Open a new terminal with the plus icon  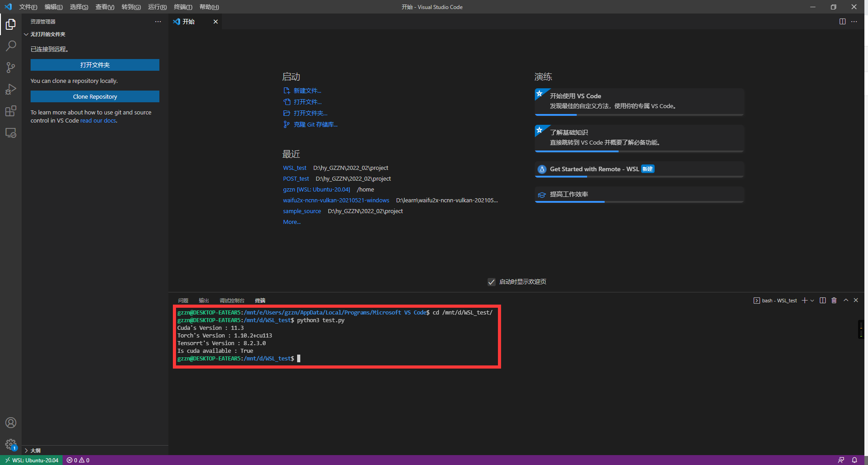804,300
